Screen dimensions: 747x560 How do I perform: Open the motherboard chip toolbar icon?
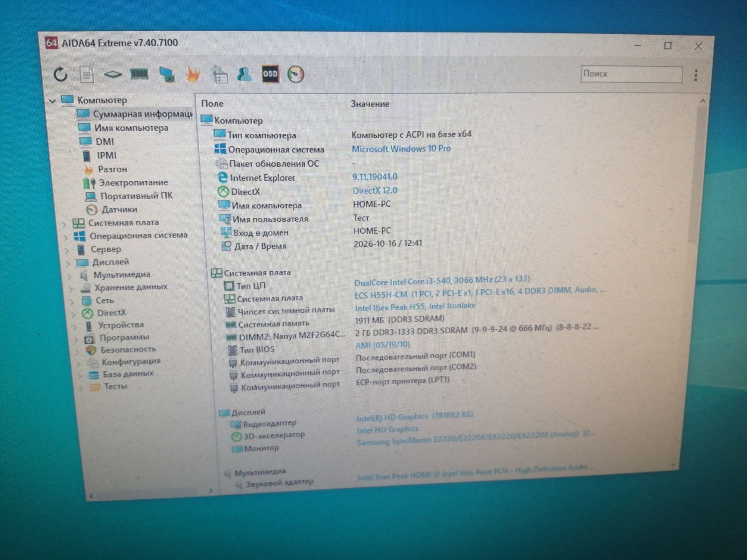[112, 74]
